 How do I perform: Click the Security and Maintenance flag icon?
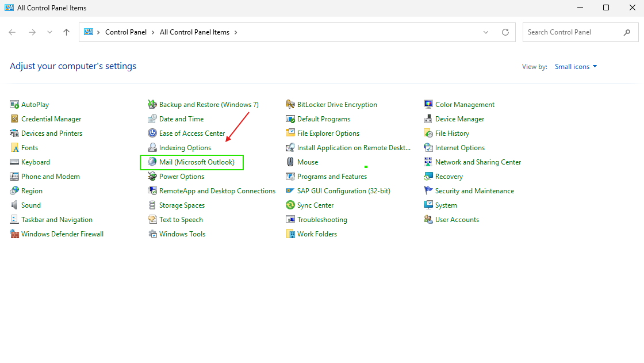pos(428,191)
